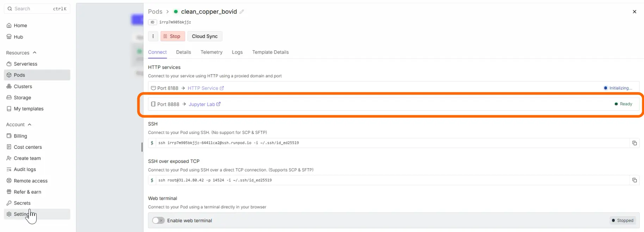The height and width of the screenshot is (232, 644).
Task: Focus the sidebar Search field
Action: tap(37, 9)
